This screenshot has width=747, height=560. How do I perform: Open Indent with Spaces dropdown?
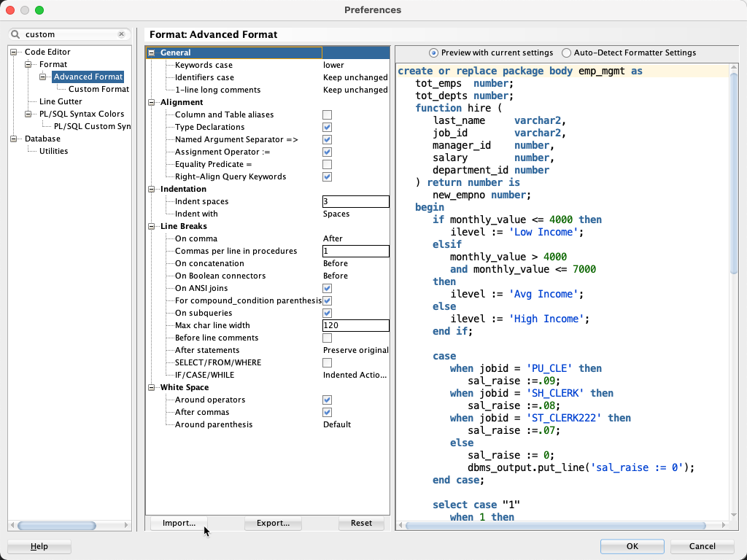pos(355,214)
